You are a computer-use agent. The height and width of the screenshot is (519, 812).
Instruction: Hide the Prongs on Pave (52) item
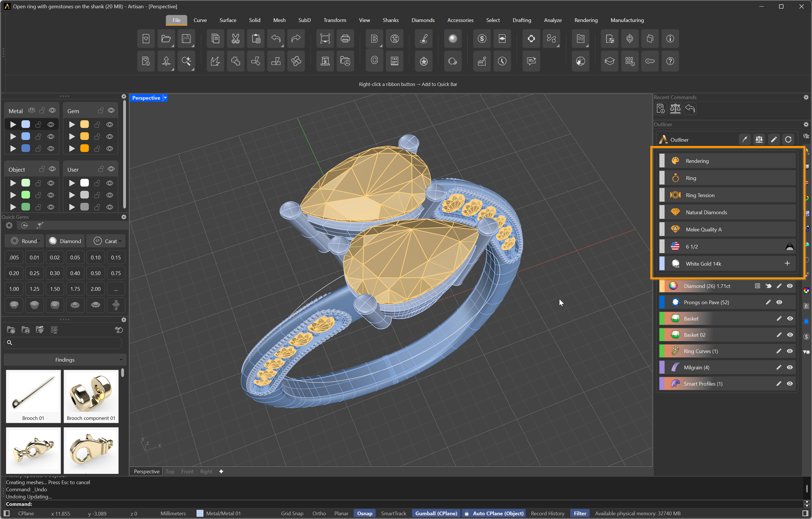pos(779,303)
